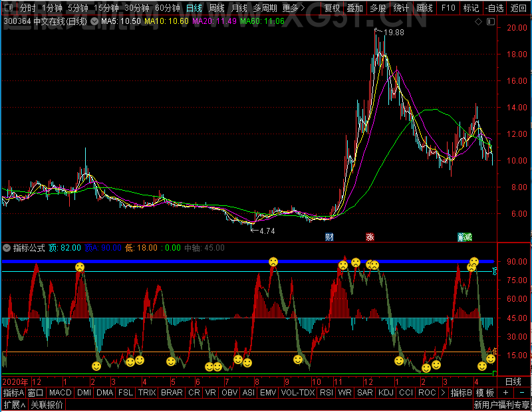Select the VR indicator
The height and width of the screenshot is (412, 532).
pos(211,393)
